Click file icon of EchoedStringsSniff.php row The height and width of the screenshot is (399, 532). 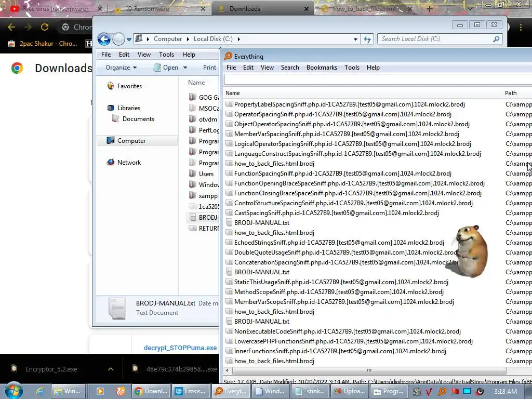(x=229, y=243)
